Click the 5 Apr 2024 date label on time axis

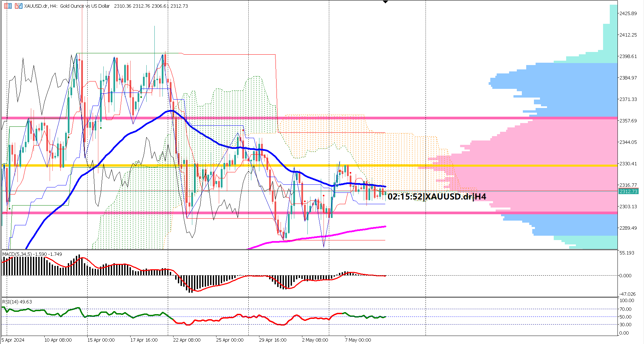(12, 340)
